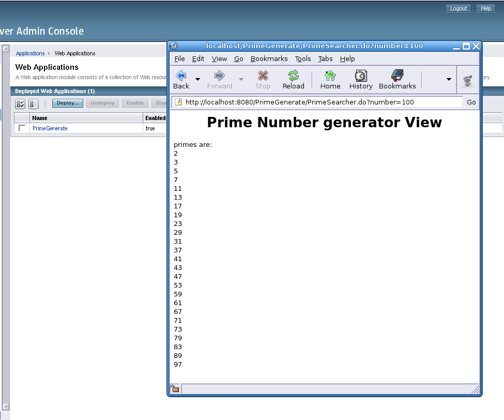
Task: Open the Bookmarks book icon
Action: tap(397, 76)
